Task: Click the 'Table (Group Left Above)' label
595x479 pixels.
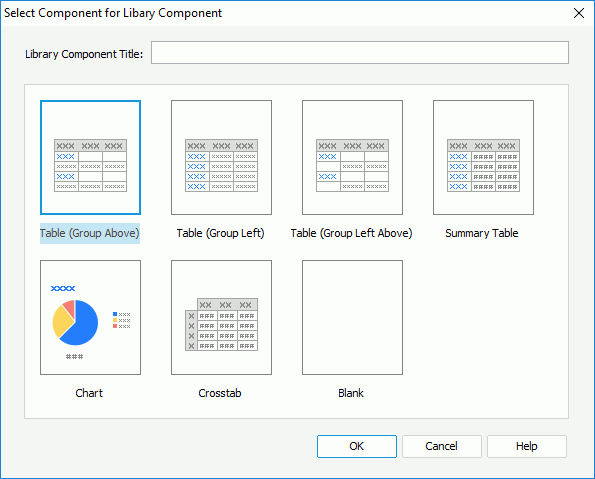Action: pyautogui.click(x=351, y=233)
